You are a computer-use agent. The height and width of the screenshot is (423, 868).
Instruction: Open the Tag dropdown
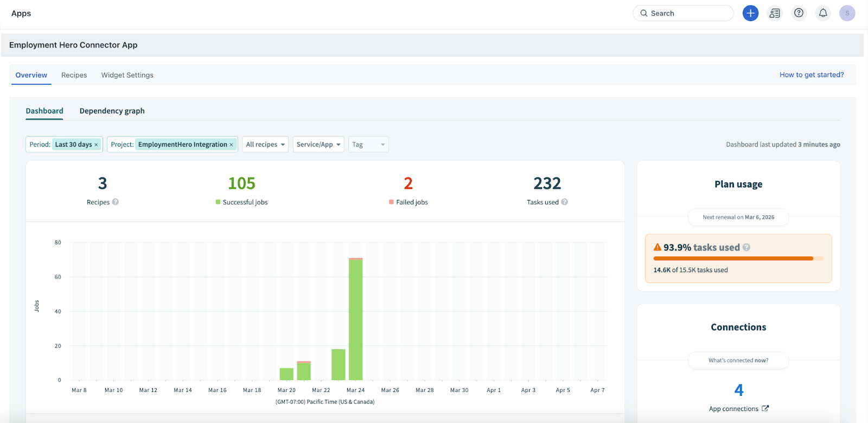(368, 144)
